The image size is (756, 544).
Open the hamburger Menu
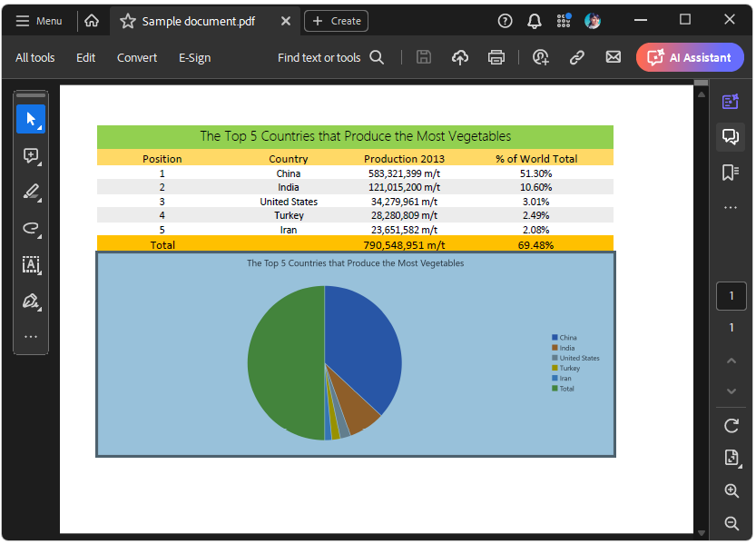click(39, 20)
